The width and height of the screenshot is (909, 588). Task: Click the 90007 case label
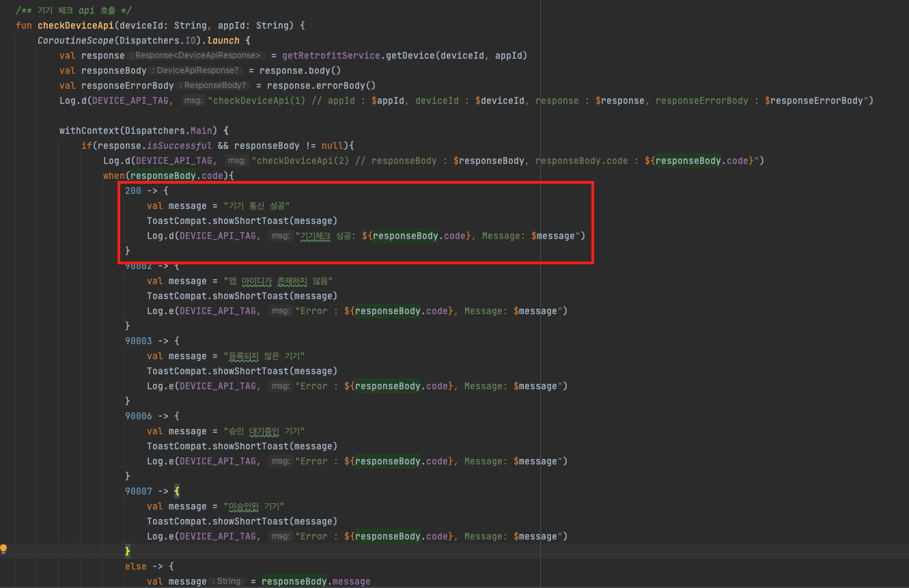(138, 491)
